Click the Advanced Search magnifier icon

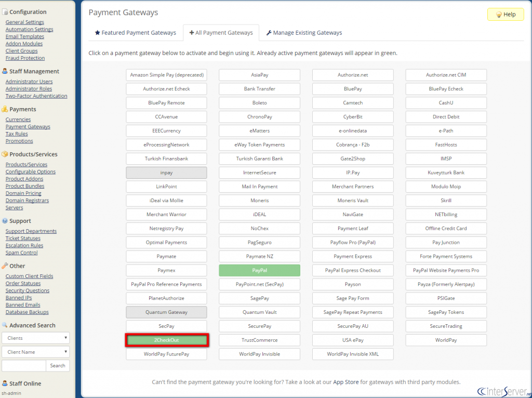(x=5, y=325)
